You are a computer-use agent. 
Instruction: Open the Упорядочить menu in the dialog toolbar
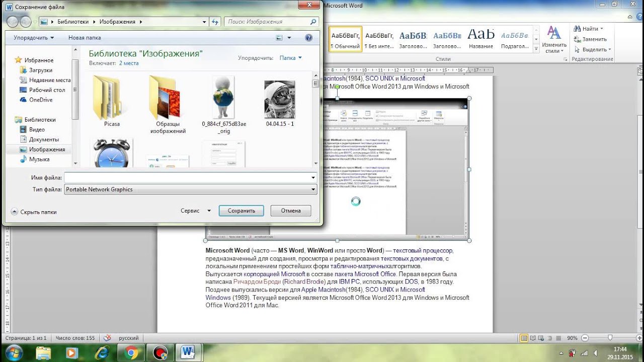(34, 38)
